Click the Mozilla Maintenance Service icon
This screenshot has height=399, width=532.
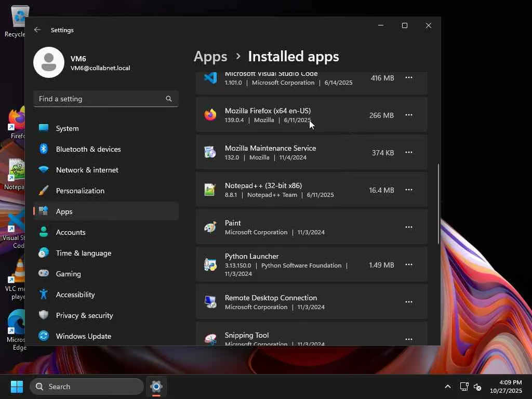point(210,153)
